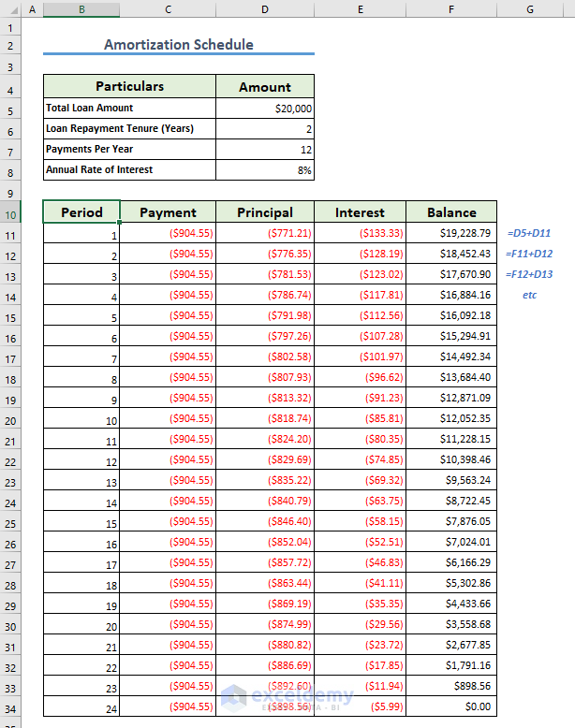
Task: Click the balance cell $19,228.79
Action: 451,233
